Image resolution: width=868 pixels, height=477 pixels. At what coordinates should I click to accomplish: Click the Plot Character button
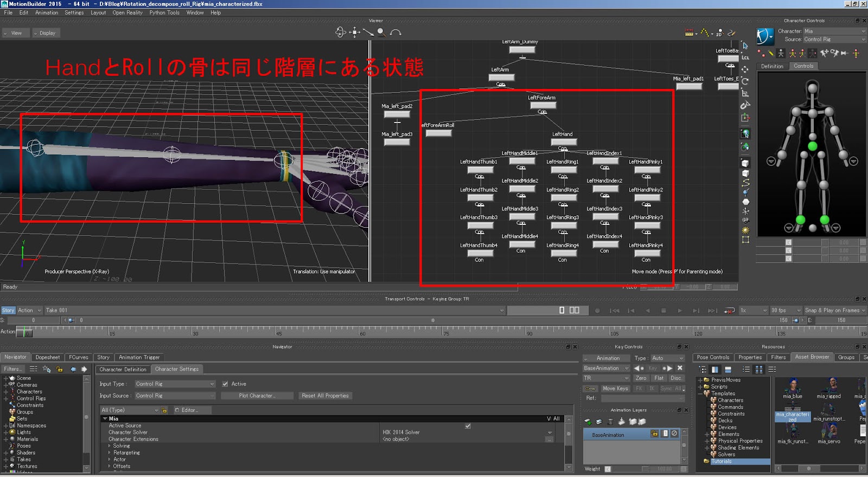pos(257,396)
